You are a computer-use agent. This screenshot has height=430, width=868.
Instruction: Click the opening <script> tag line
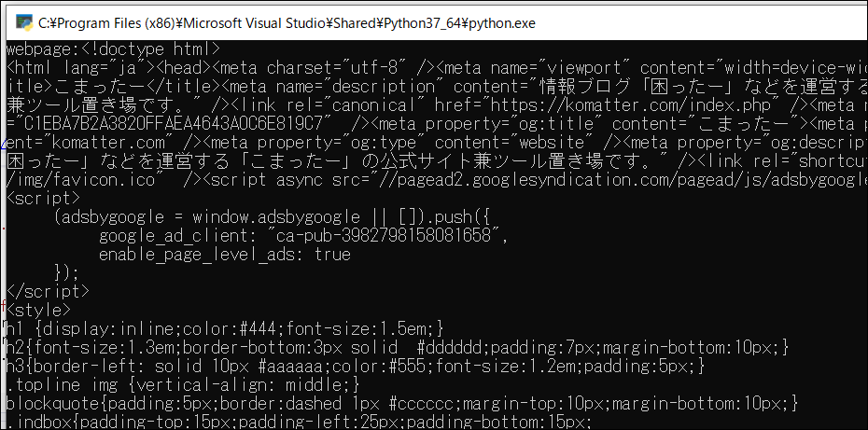[43, 200]
